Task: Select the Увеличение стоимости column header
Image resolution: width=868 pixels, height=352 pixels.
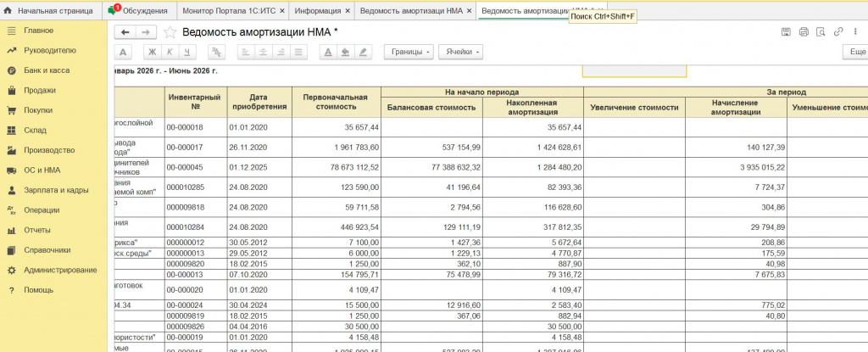Action: (634, 107)
